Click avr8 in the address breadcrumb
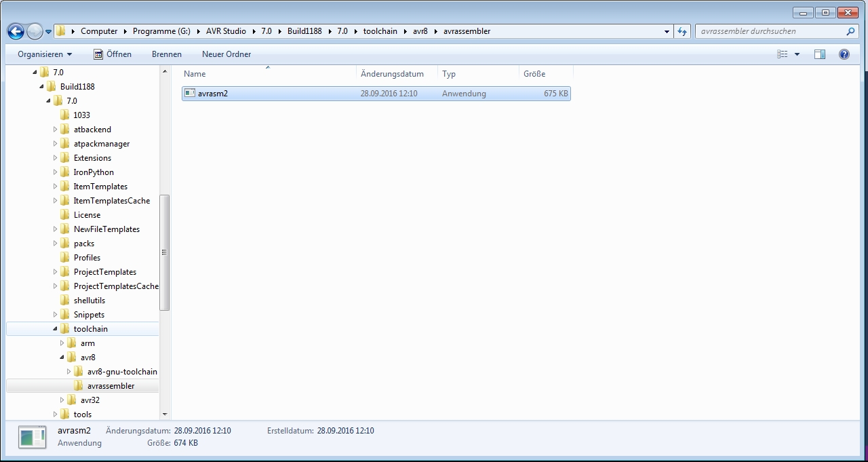868x462 pixels. (420, 31)
